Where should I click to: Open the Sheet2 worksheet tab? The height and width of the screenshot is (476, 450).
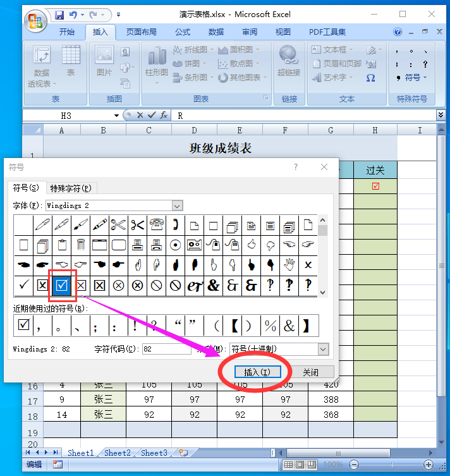click(x=118, y=453)
